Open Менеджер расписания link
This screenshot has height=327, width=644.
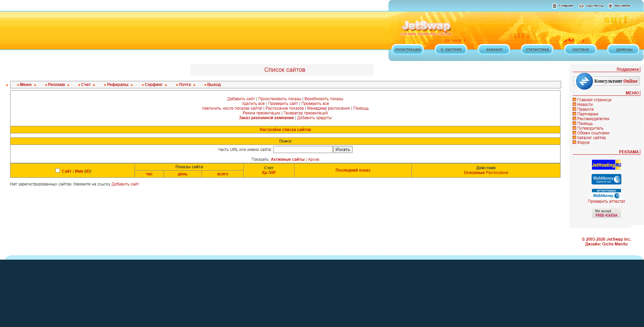coord(329,108)
